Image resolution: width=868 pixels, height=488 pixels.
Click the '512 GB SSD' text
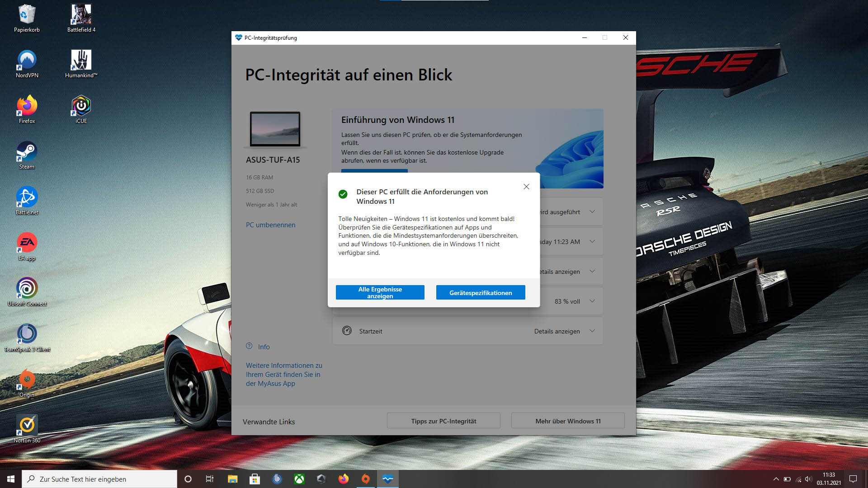pyautogui.click(x=260, y=191)
